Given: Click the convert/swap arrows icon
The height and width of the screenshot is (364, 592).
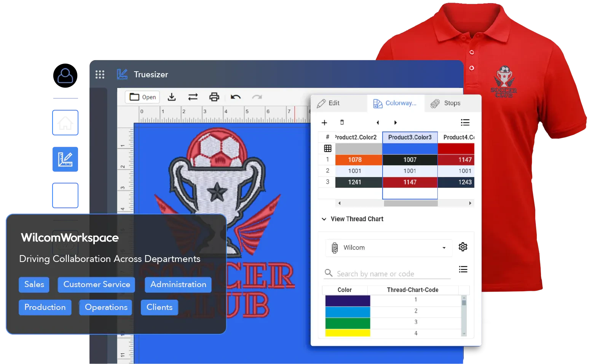Looking at the screenshot, I should coord(193,97).
